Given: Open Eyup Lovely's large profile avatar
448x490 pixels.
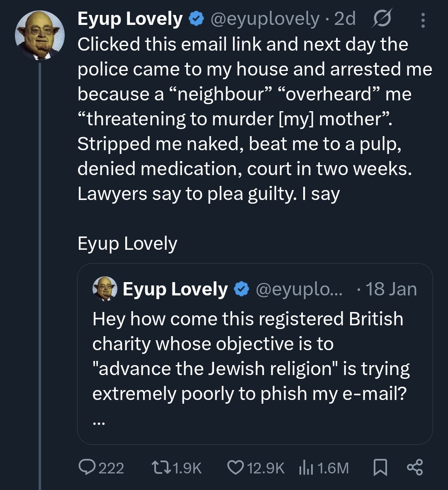Looking at the screenshot, I should point(40,35).
